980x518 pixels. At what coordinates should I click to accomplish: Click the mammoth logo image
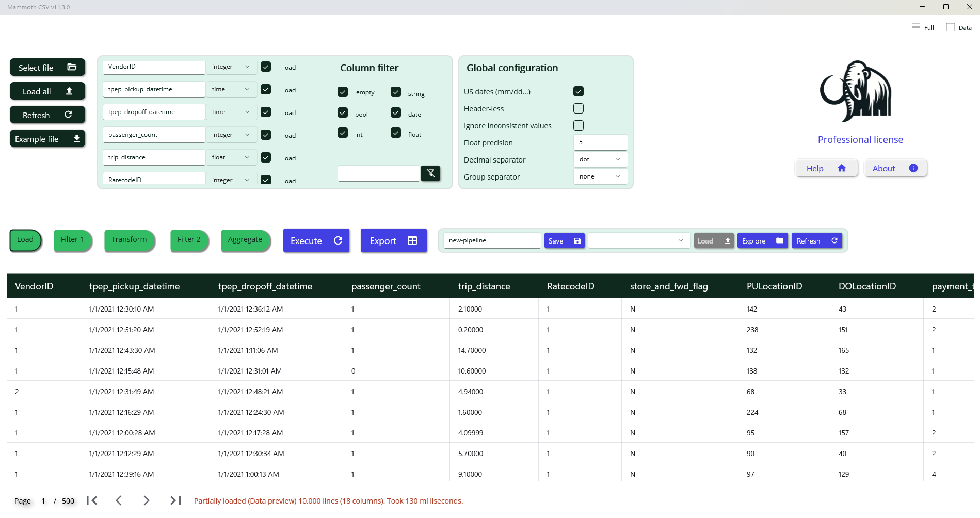click(856, 91)
